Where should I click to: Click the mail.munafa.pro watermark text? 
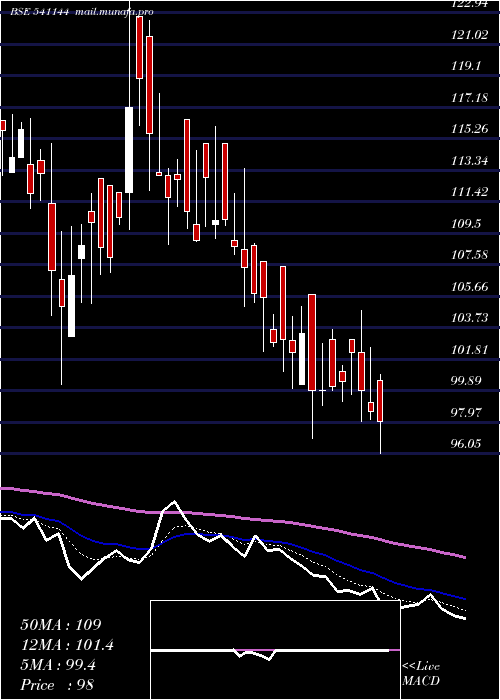tap(115, 12)
